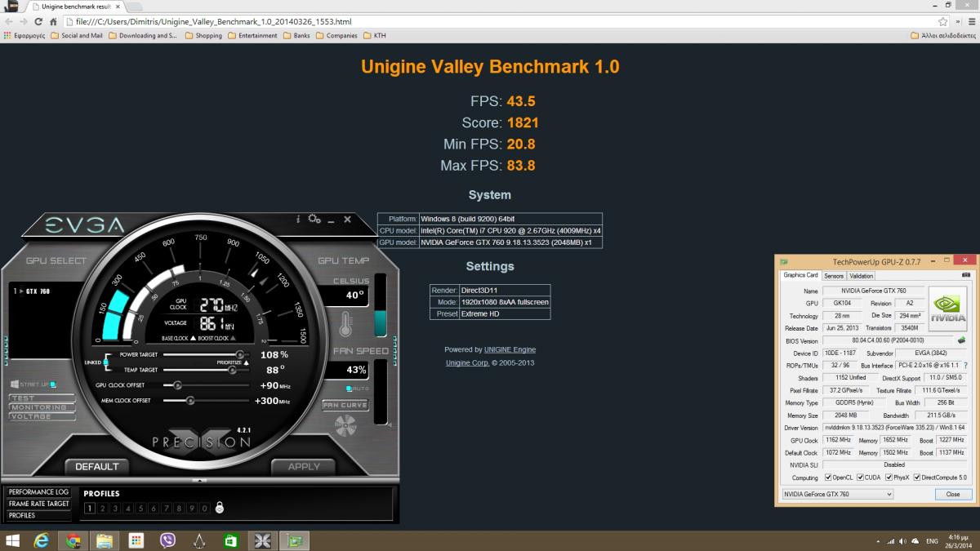980x551 pixels.
Task: Open EVGA Precision info icon
Action: tap(298, 220)
